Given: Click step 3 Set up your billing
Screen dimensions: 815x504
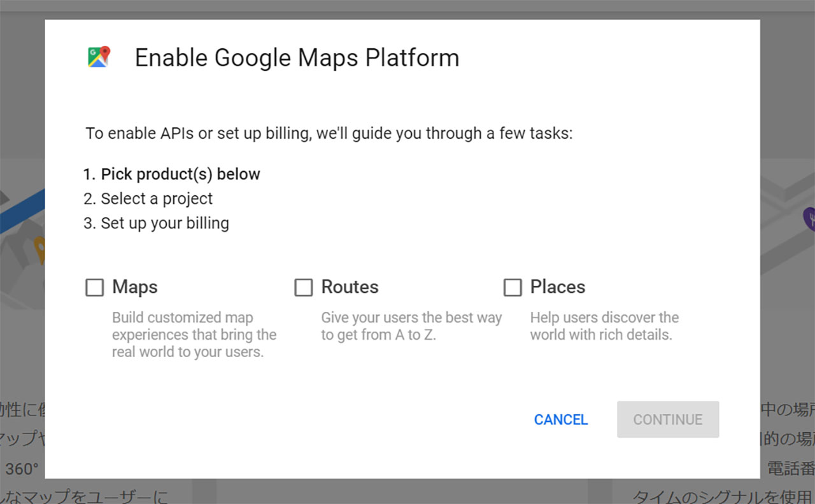Looking at the screenshot, I should [x=156, y=223].
